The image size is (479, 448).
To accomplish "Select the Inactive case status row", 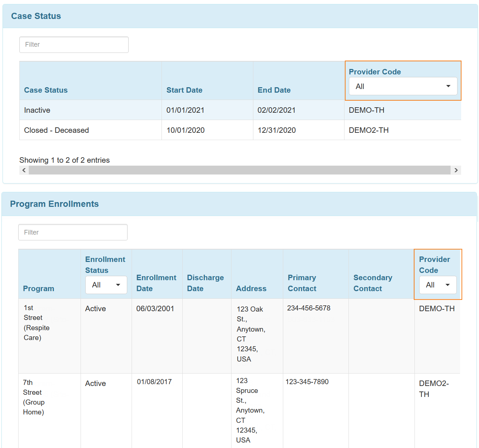I will [x=37, y=110].
